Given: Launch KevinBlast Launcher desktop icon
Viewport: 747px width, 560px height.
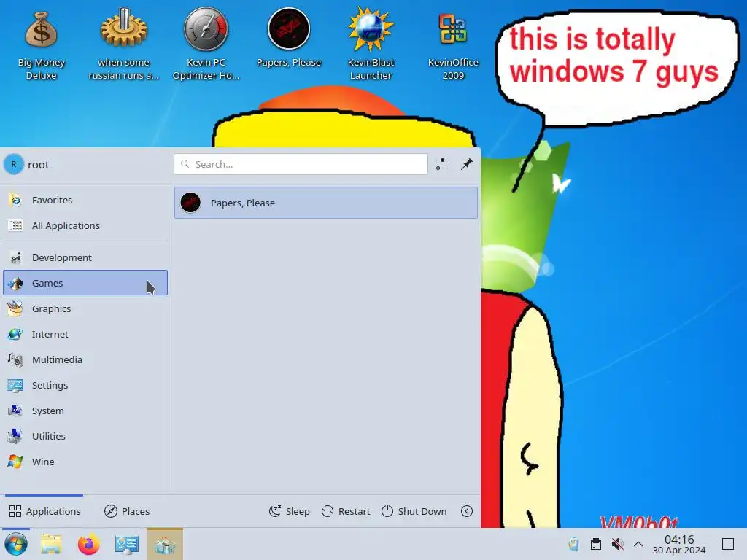Looking at the screenshot, I should 371,45.
